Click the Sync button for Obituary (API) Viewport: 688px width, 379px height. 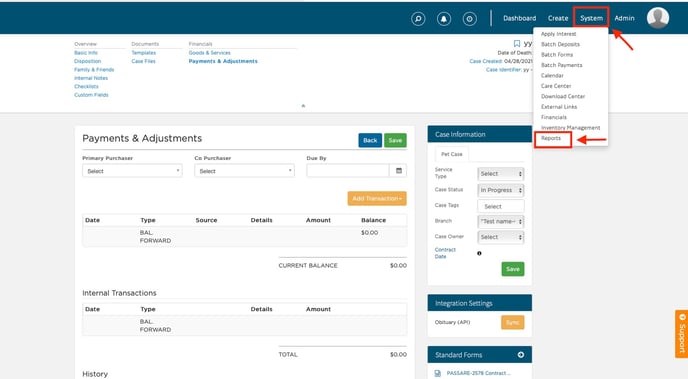click(512, 322)
